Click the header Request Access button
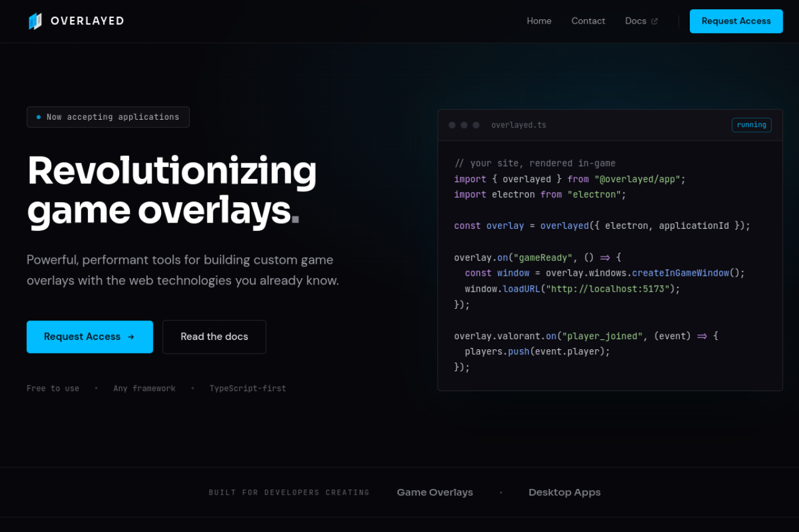 point(736,21)
